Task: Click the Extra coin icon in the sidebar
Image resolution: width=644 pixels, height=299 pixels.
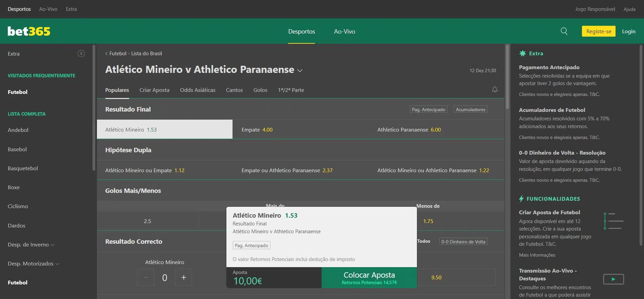Action: pos(81,54)
